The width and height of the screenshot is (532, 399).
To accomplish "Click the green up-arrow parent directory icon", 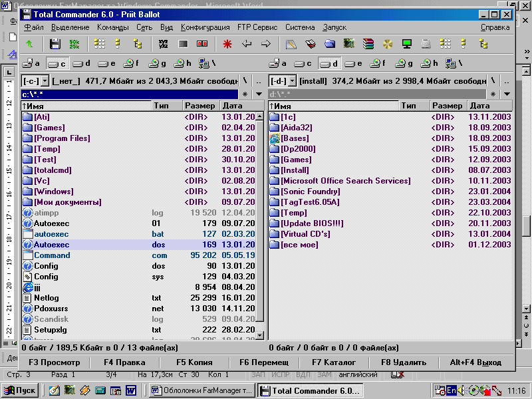I will (x=29, y=44).
